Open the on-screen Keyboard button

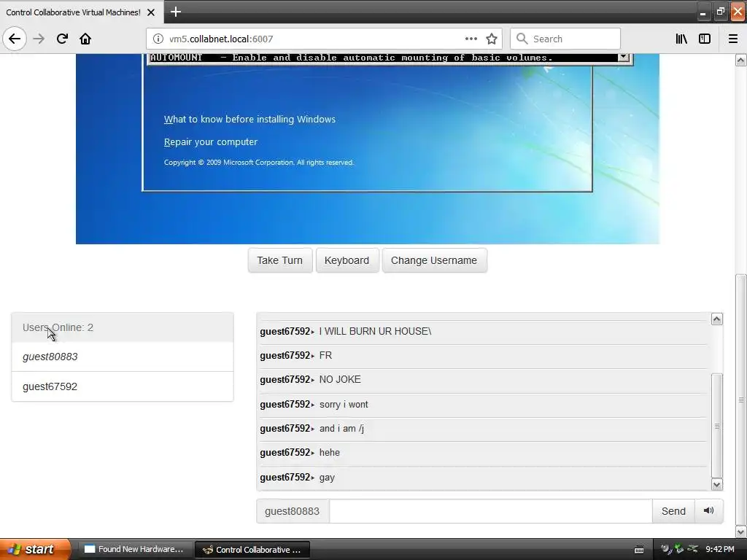coord(347,260)
